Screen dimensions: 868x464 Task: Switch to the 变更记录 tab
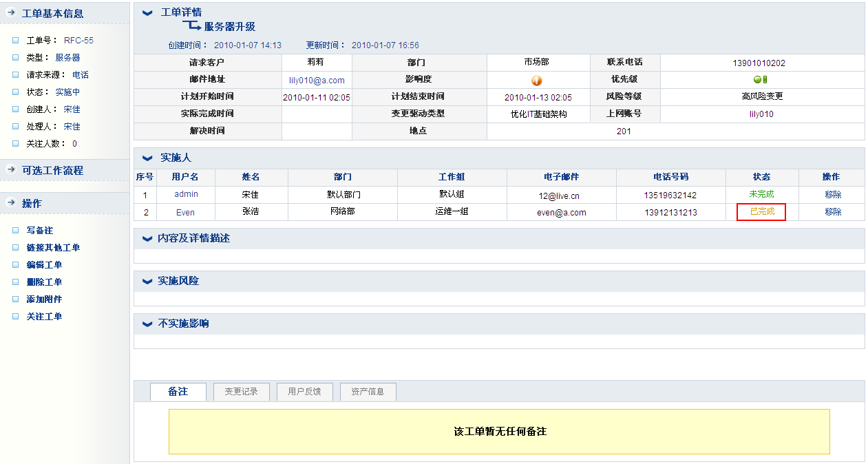241,392
